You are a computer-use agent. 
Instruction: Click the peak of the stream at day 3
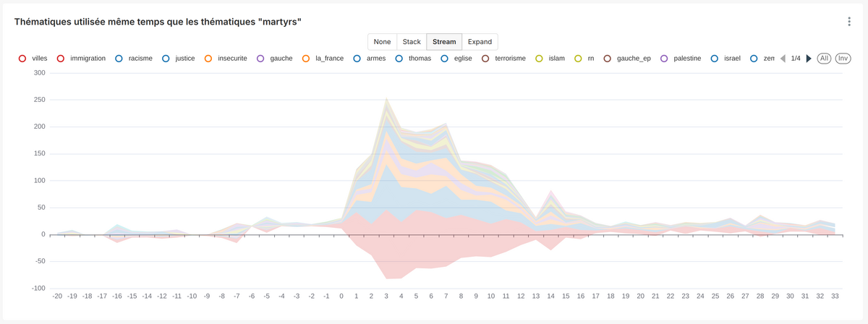[386, 99]
